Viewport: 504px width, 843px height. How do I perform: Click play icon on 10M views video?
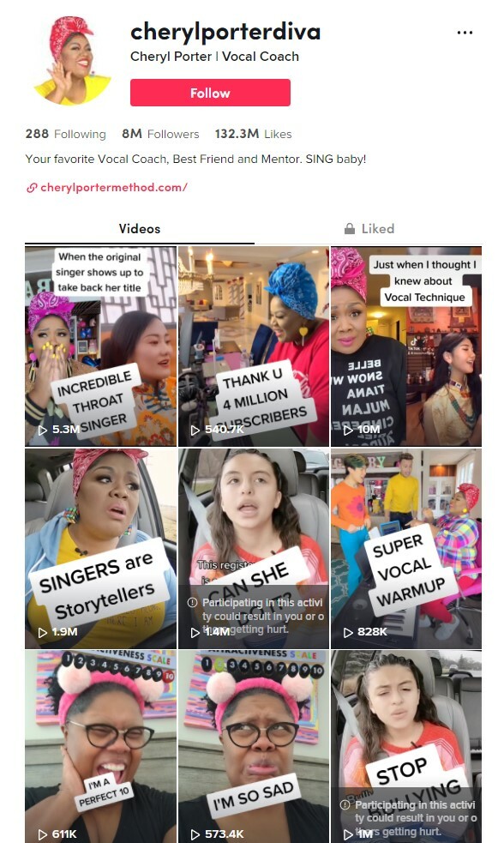click(x=348, y=430)
